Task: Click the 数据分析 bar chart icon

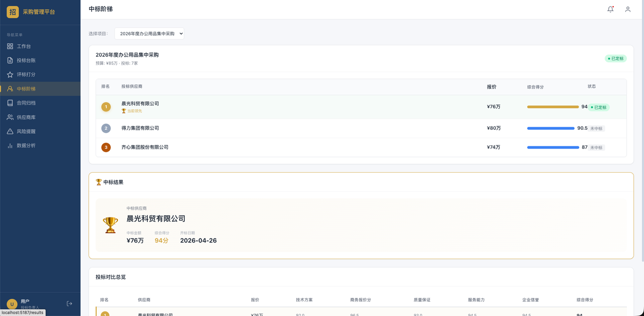Action: click(x=10, y=145)
